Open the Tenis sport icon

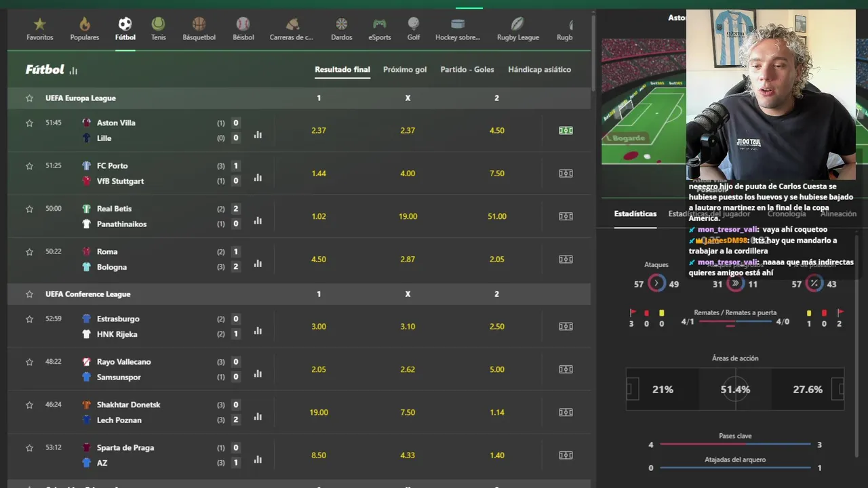pyautogui.click(x=158, y=24)
